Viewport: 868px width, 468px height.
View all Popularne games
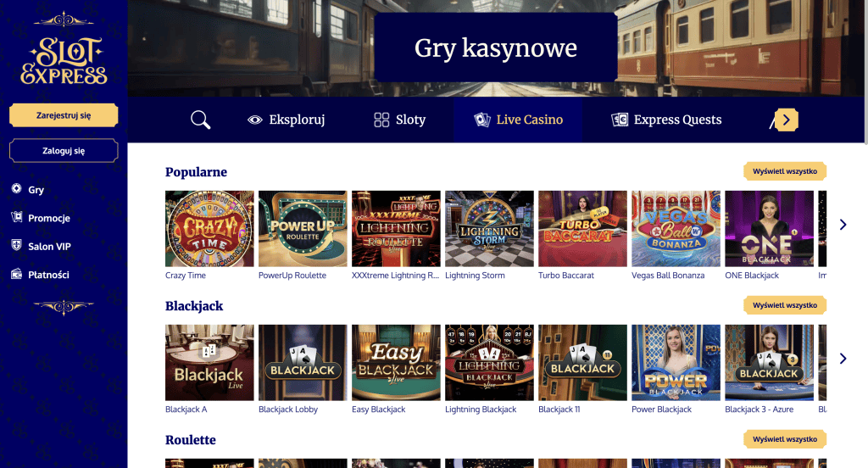(x=785, y=171)
